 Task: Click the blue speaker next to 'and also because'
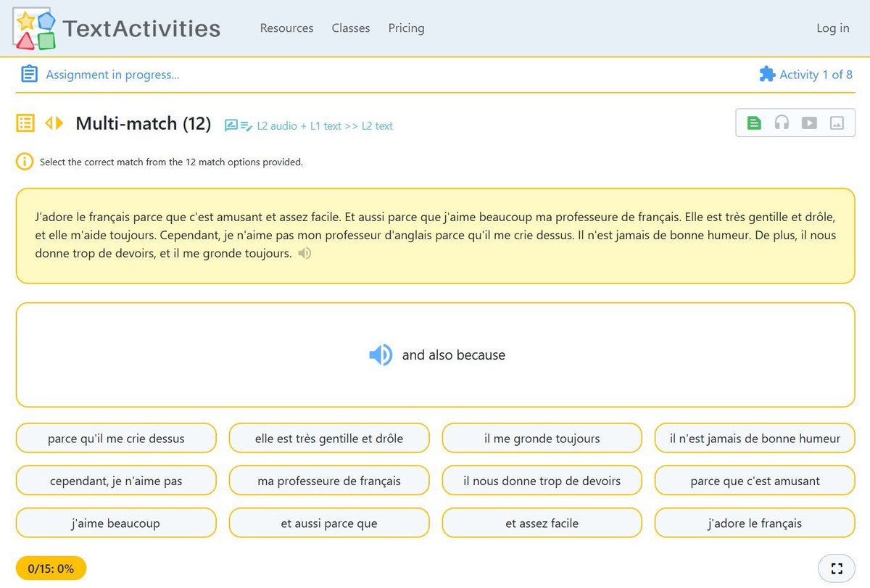tap(380, 355)
